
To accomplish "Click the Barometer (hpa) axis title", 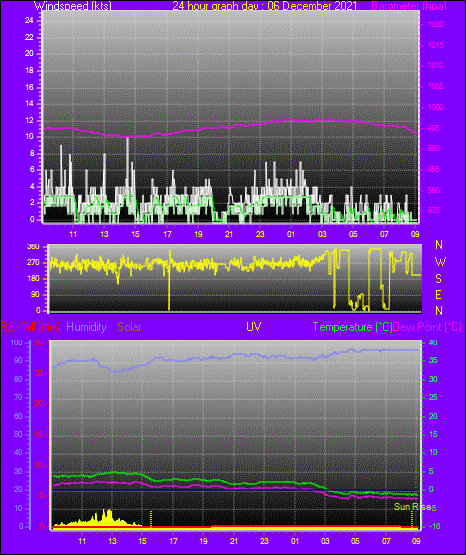I will click(409, 6).
